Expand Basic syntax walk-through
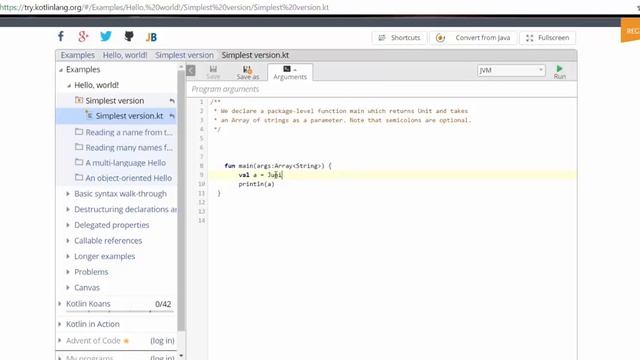Image resolution: width=640 pixels, height=360 pixels. pos(68,194)
